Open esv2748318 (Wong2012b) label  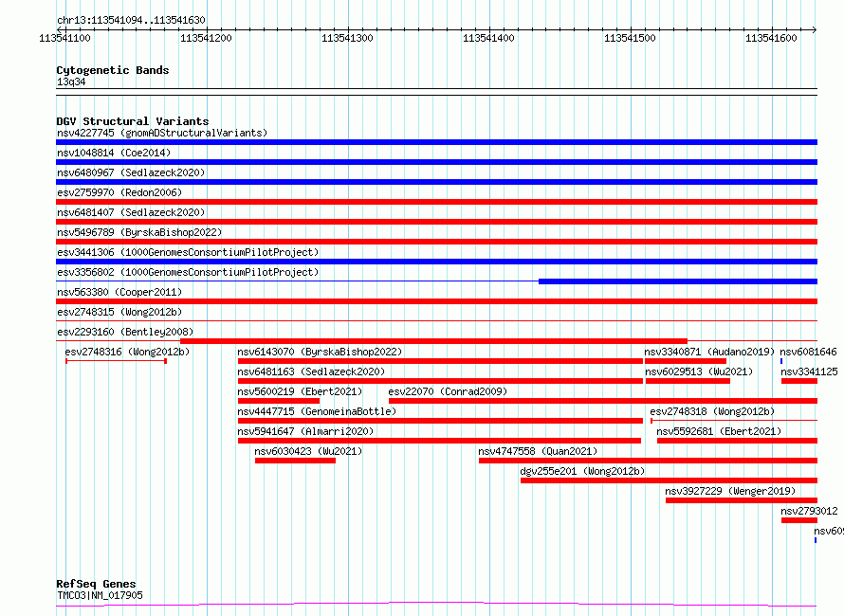(713, 411)
